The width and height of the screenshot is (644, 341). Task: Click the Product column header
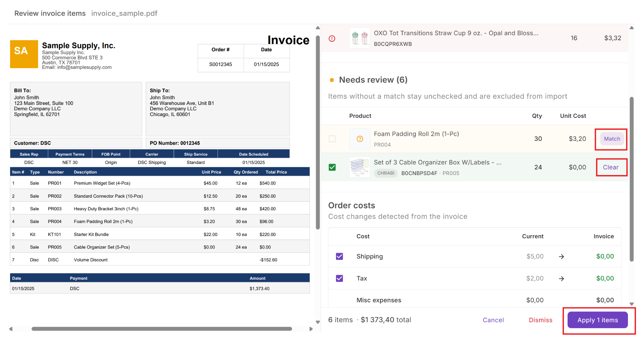click(x=360, y=116)
